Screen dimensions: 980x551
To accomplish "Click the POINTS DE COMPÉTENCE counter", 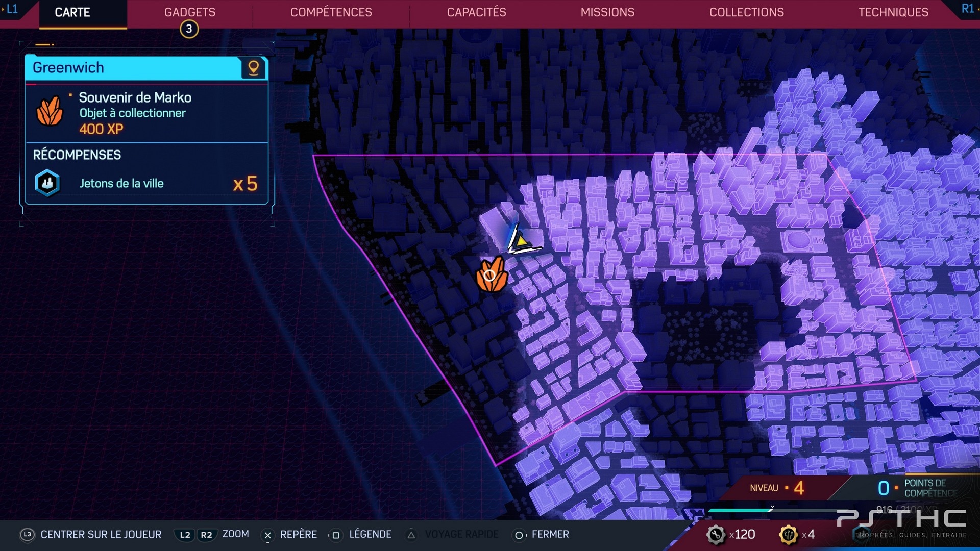I will click(x=917, y=488).
